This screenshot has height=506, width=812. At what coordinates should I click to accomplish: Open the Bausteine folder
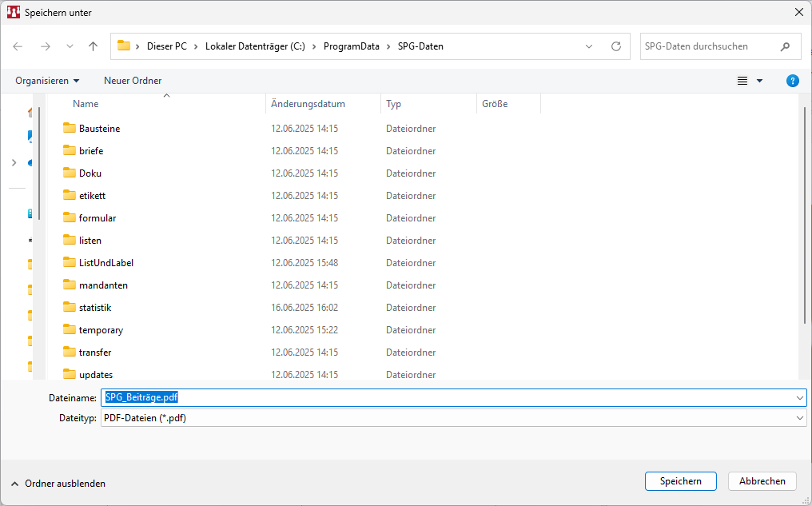click(99, 129)
